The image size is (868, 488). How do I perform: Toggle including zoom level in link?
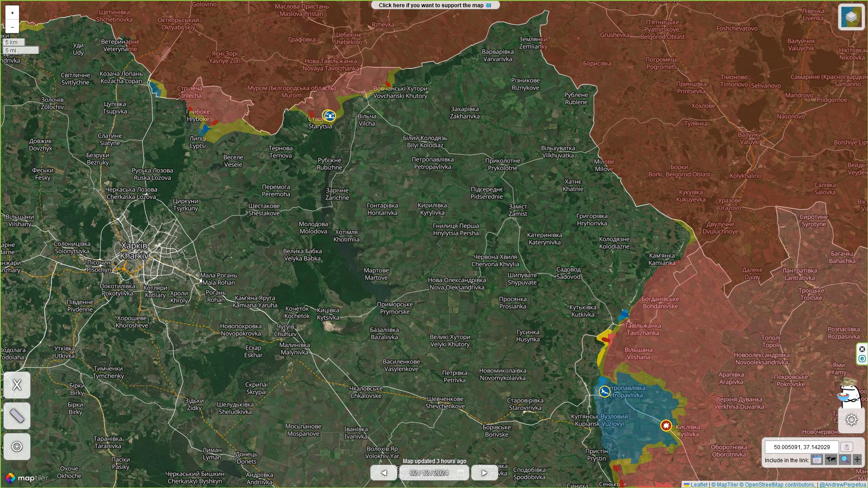[x=844, y=460]
